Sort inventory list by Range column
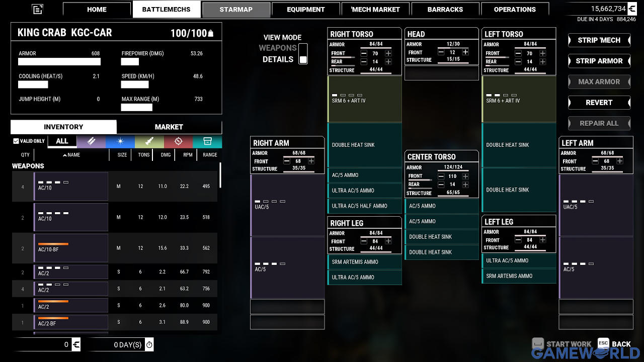The image size is (644, 362). pos(210,155)
